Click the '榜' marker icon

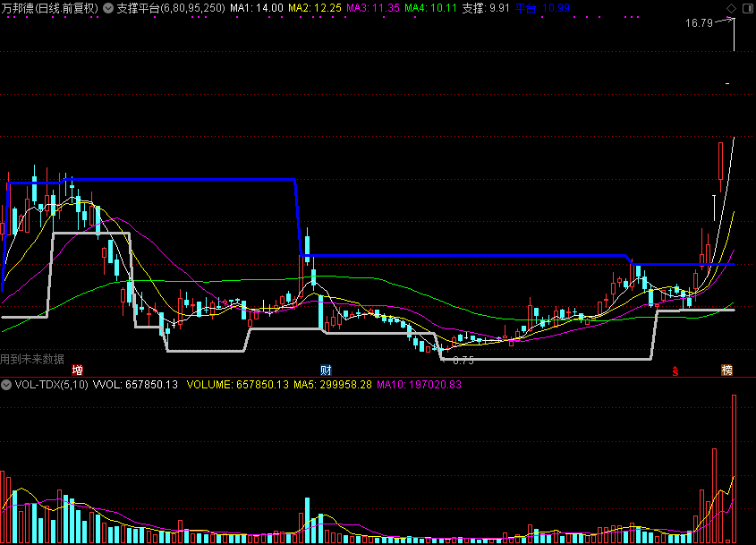tap(726, 370)
